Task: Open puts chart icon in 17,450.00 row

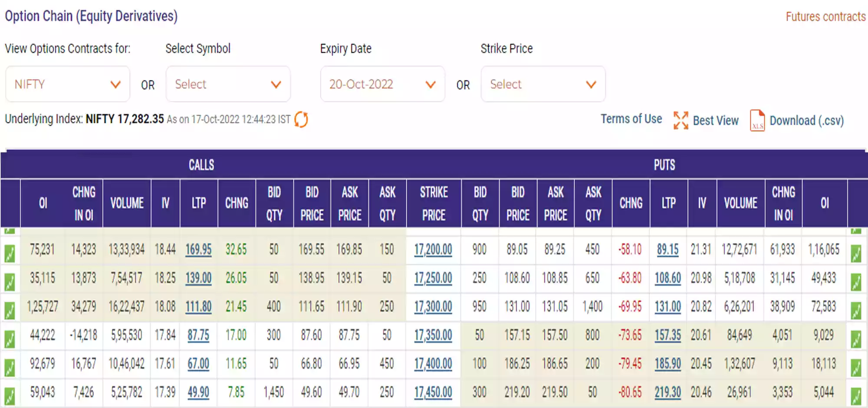Action: point(856,396)
